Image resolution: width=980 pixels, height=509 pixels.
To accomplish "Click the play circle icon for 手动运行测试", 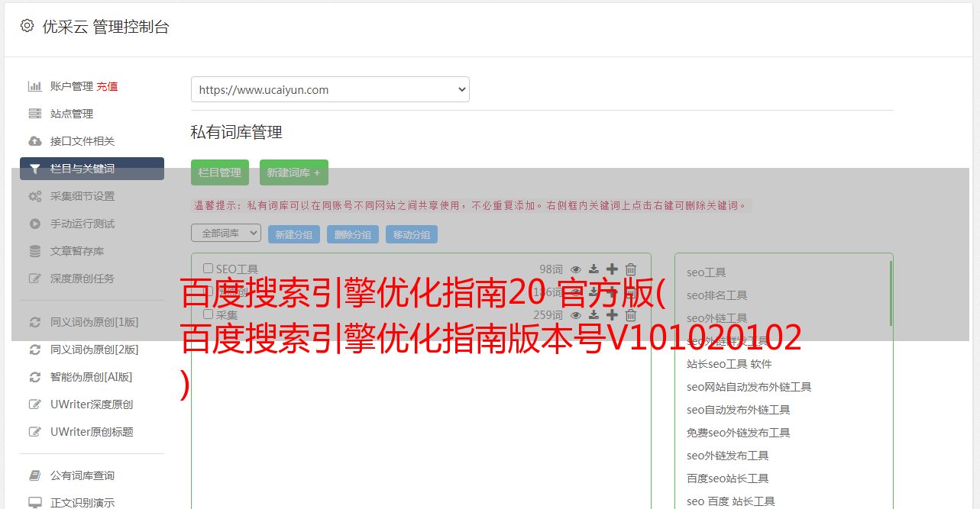I will pos(34,224).
